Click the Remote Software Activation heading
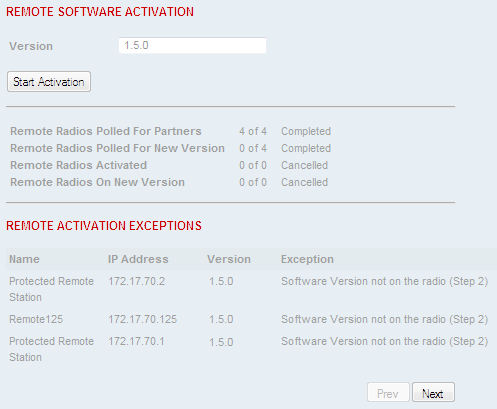The width and height of the screenshot is (497, 409). tap(100, 12)
